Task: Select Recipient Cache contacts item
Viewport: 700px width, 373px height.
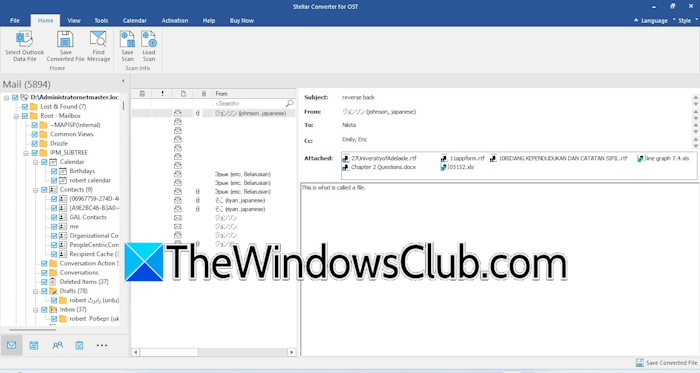Action: click(x=94, y=254)
